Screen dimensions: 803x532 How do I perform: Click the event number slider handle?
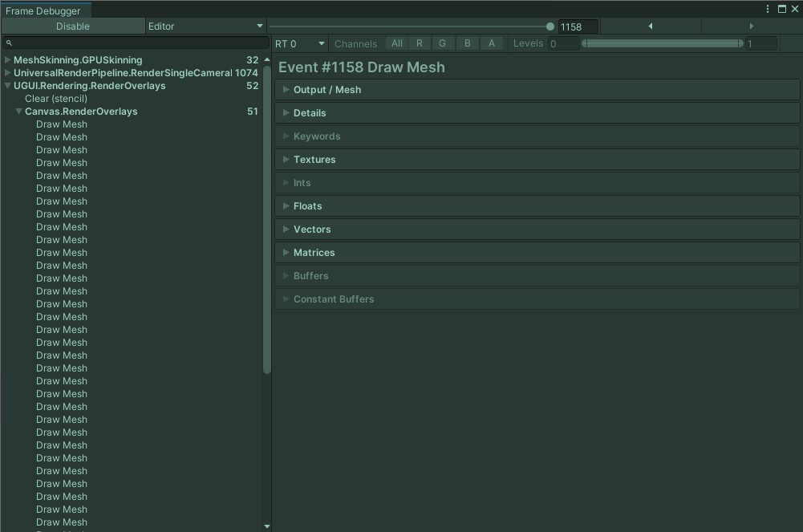point(550,26)
